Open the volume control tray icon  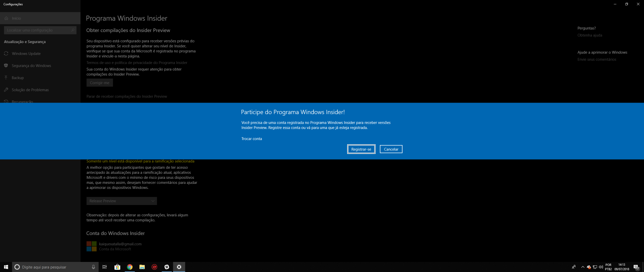pyautogui.click(x=601, y=267)
